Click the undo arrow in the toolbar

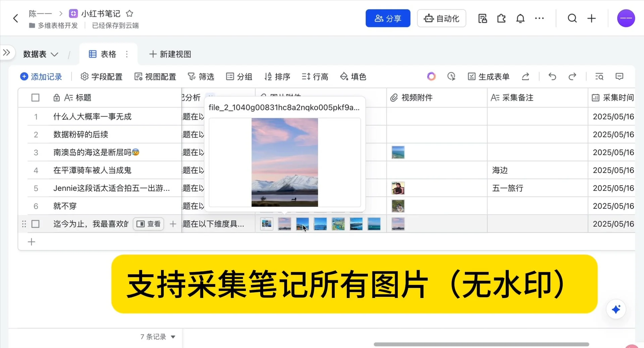tap(552, 76)
